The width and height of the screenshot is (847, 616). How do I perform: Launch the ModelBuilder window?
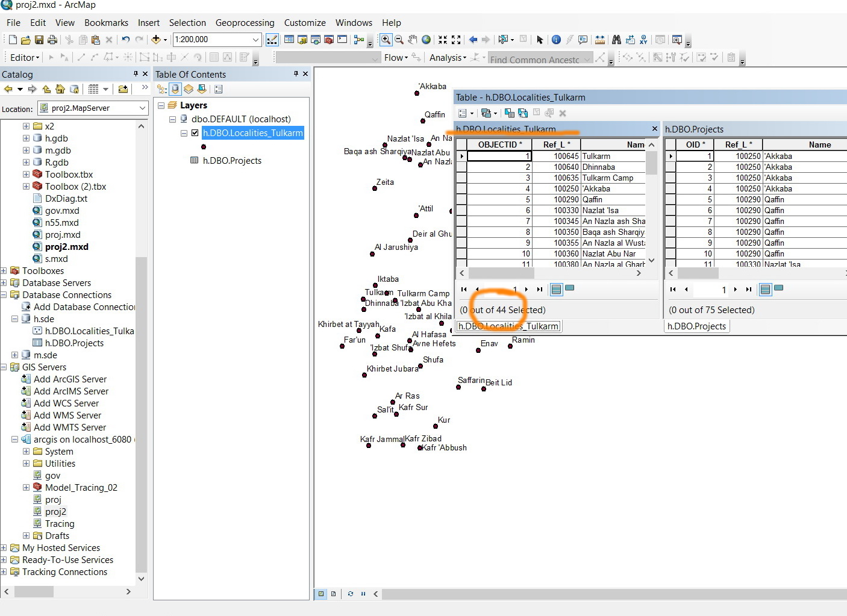pyautogui.click(x=359, y=40)
